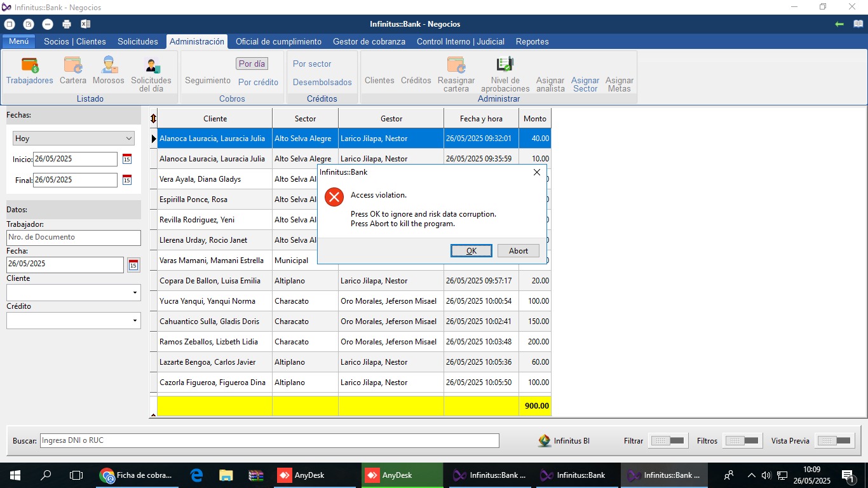
Task: Open Nivel de aprobaciones icon
Action: [x=505, y=65]
